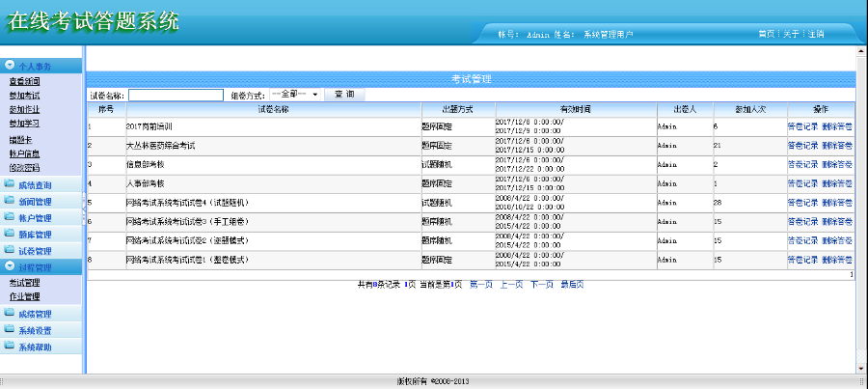
Task: Click the 试卷名称 column header
Action: tap(274, 110)
